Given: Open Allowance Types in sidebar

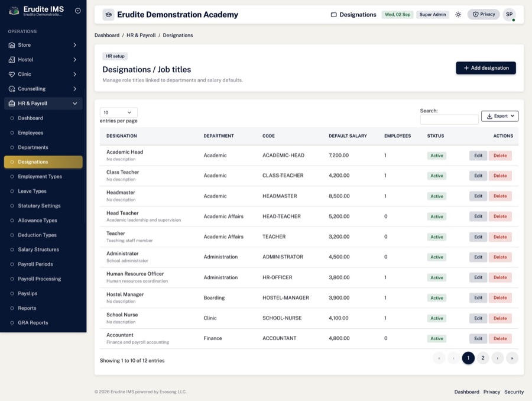Looking at the screenshot, I should tap(43, 221).
